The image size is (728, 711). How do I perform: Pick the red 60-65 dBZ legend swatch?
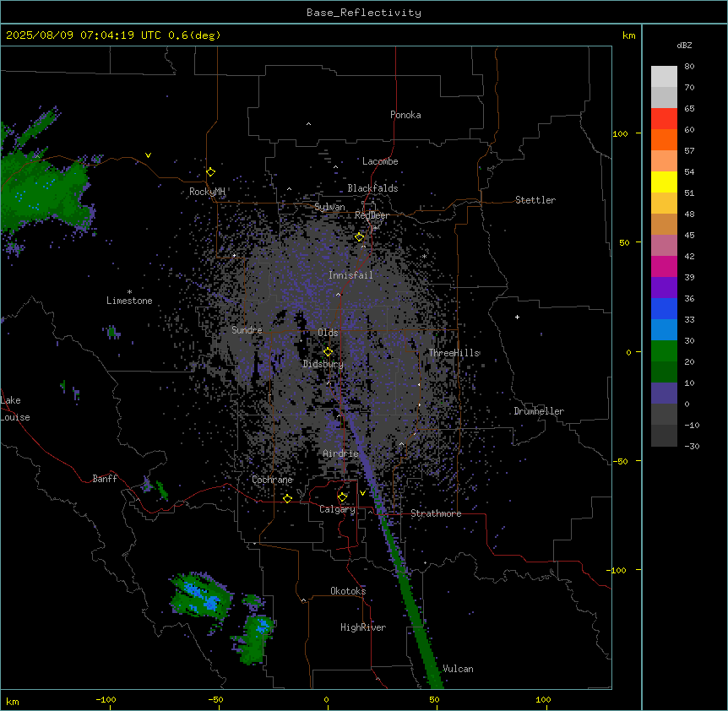point(664,119)
